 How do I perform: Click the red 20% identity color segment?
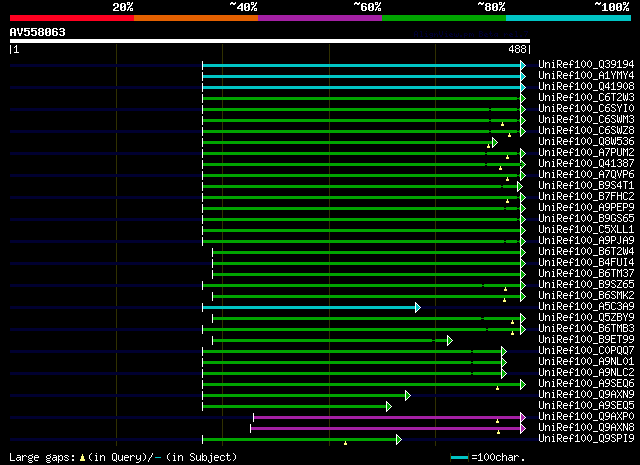72,18
